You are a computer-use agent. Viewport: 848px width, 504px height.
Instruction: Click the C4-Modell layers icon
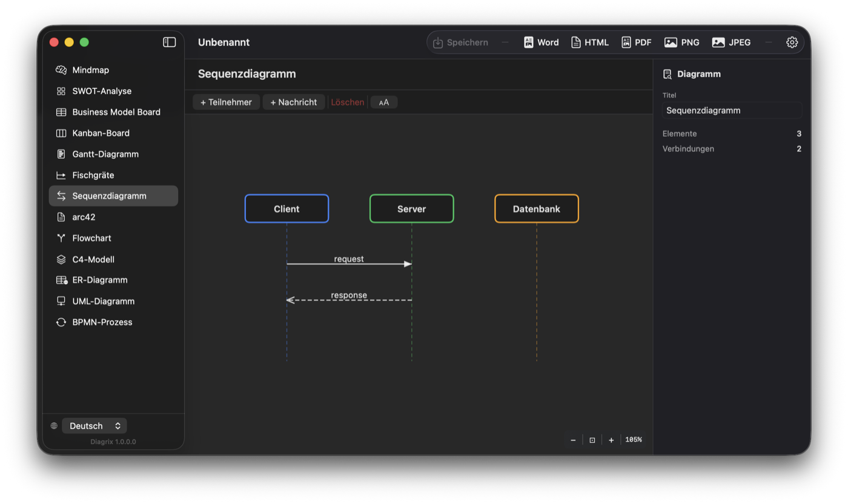(61, 259)
